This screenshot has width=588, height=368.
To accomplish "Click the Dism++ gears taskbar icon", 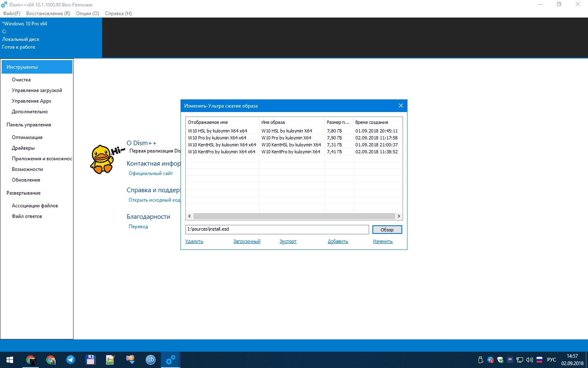I will click(170, 360).
